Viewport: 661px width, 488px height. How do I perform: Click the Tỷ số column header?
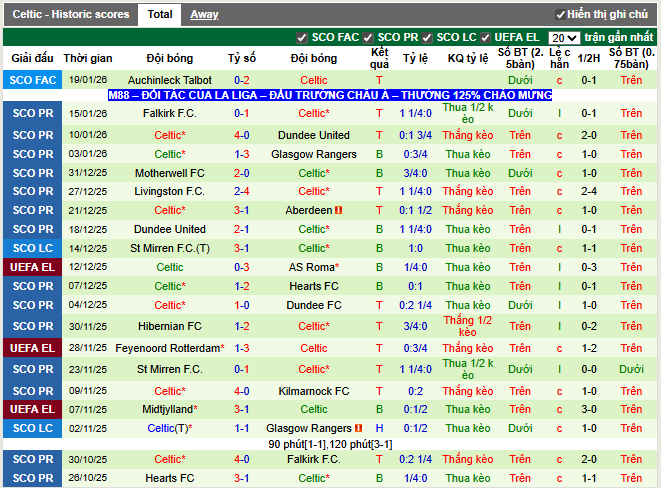(x=242, y=58)
